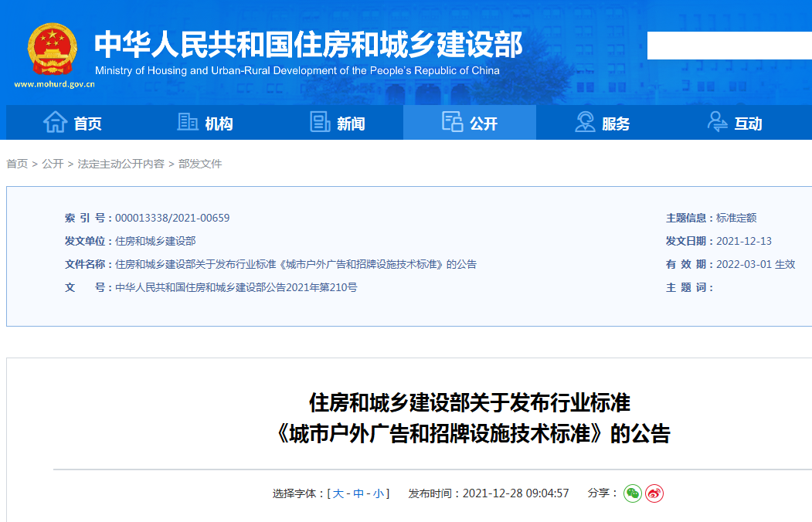This screenshot has width=812, height=522.
Task: Go to 首页 in the breadcrumb
Action: tap(17, 164)
